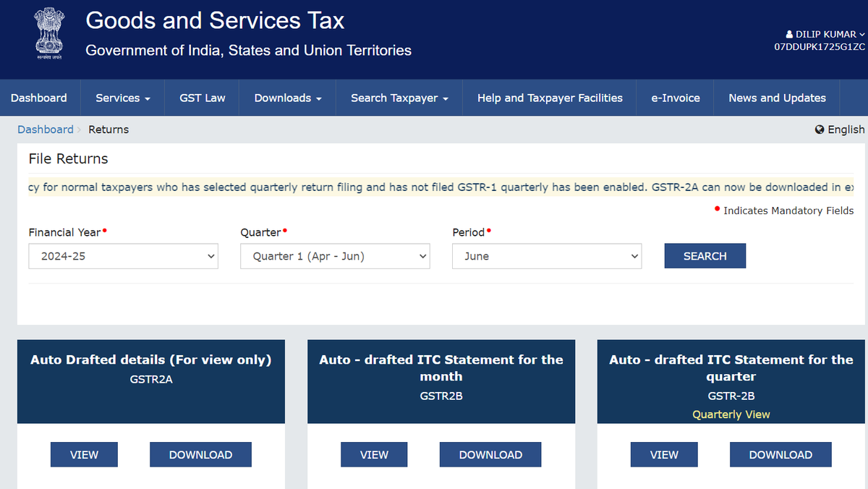Click 'Indicates Mandatory Fields' note
This screenshot has width=868, height=489.
click(788, 211)
